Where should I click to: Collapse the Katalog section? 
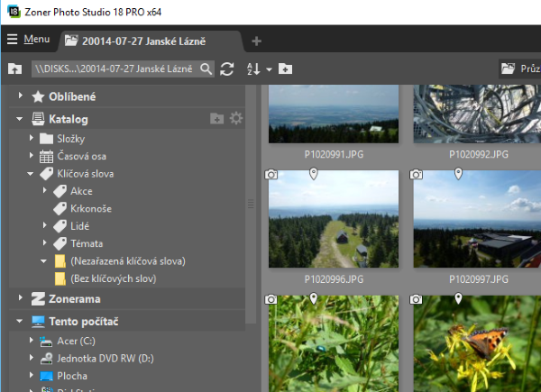pos(19,119)
